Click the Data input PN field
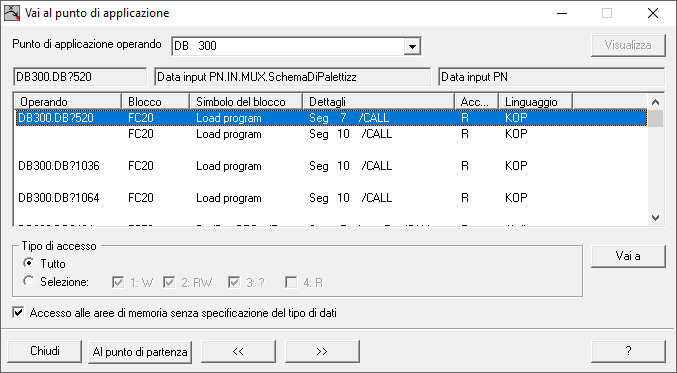The image size is (677, 373). pyautogui.click(x=551, y=77)
